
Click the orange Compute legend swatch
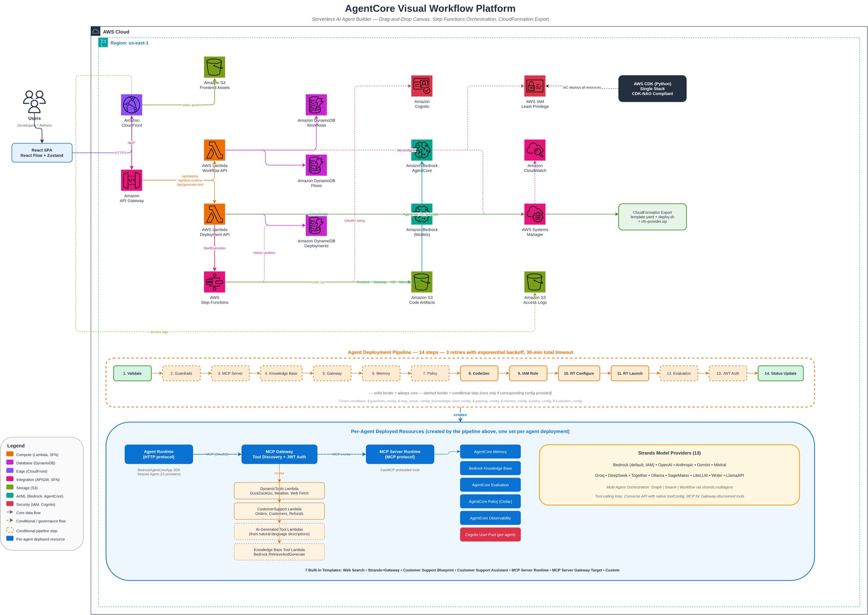coord(10,454)
